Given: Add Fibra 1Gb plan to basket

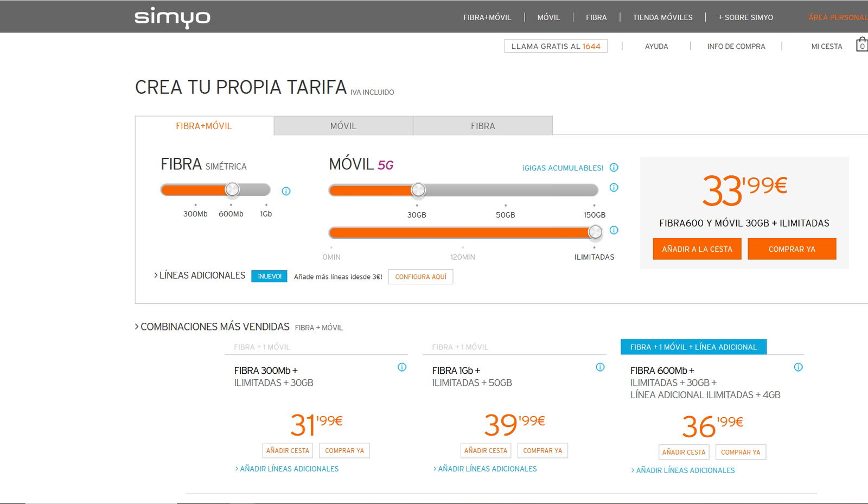Looking at the screenshot, I should [x=486, y=450].
